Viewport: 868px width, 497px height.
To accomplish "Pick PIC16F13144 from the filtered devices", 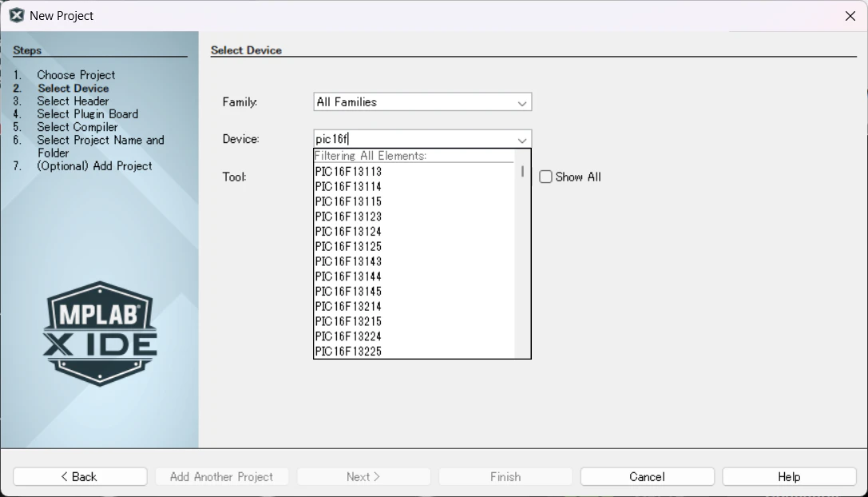I will point(414,276).
